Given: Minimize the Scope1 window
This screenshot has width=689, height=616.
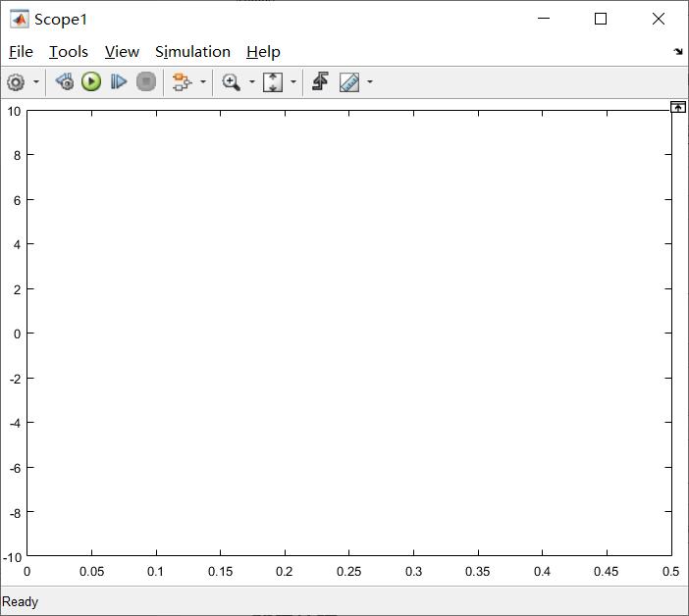Looking at the screenshot, I should (544, 19).
